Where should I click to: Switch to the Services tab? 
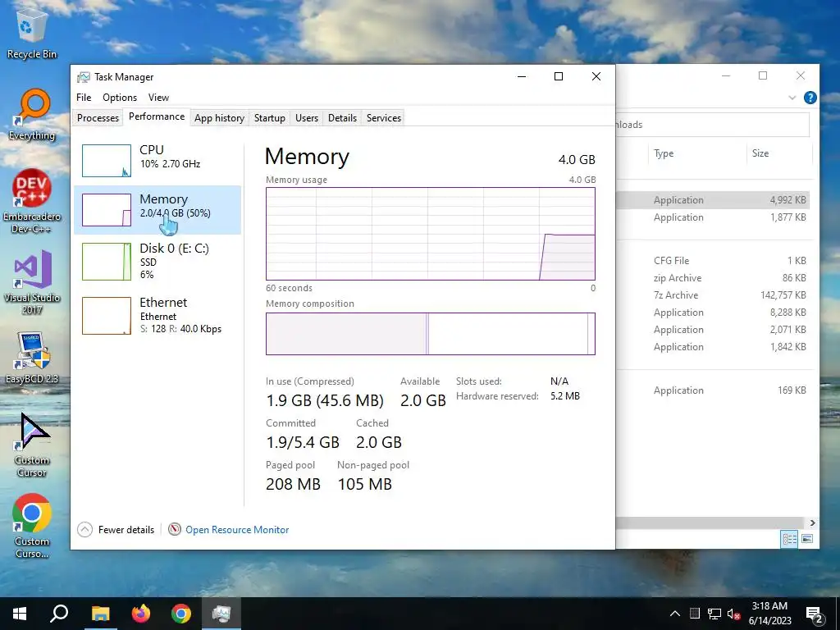click(x=384, y=118)
